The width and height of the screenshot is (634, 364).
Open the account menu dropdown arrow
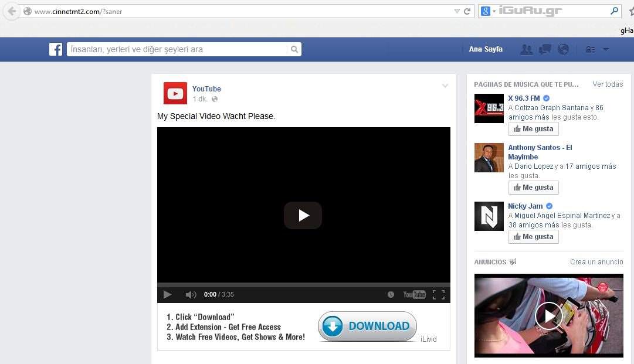[x=606, y=50]
